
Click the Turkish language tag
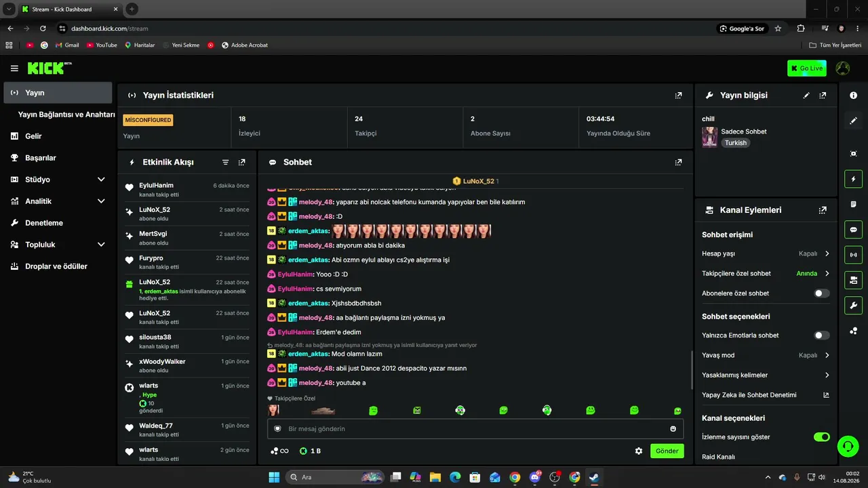pos(736,143)
